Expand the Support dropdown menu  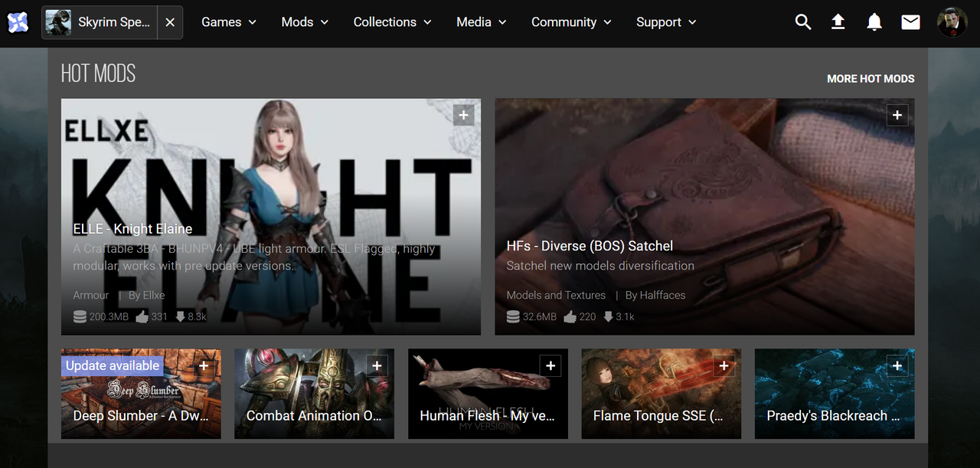pyautogui.click(x=666, y=22)
